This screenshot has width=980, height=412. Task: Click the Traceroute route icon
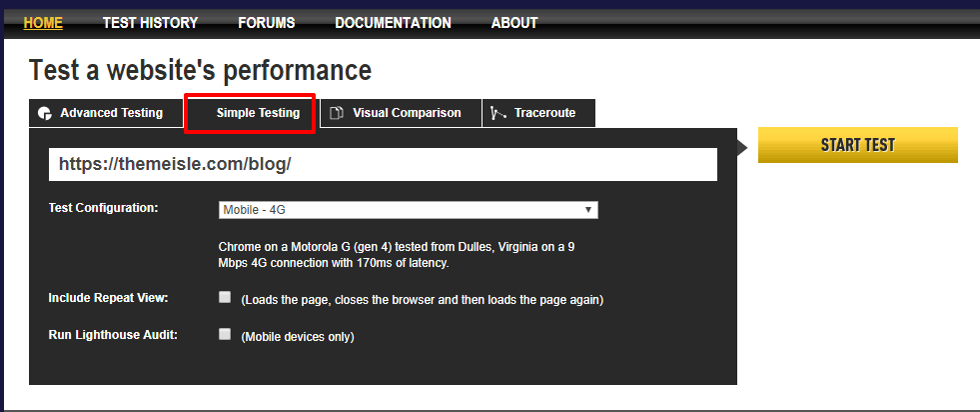498,113
